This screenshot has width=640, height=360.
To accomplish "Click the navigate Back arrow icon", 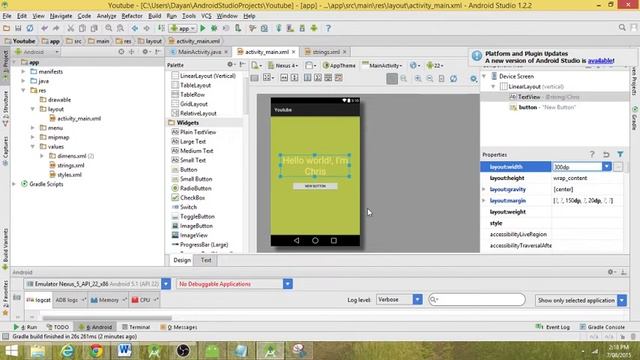I will tap(135, 28).
